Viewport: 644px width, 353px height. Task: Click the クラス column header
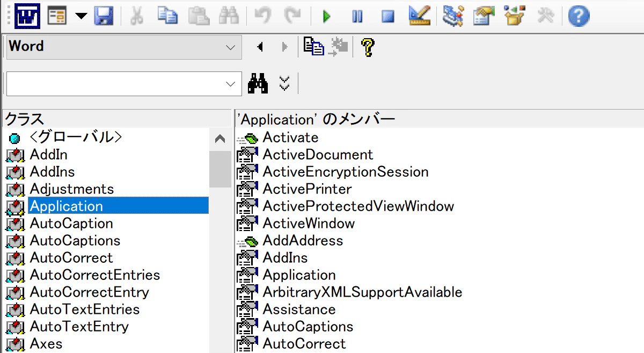tap(117, 119)
